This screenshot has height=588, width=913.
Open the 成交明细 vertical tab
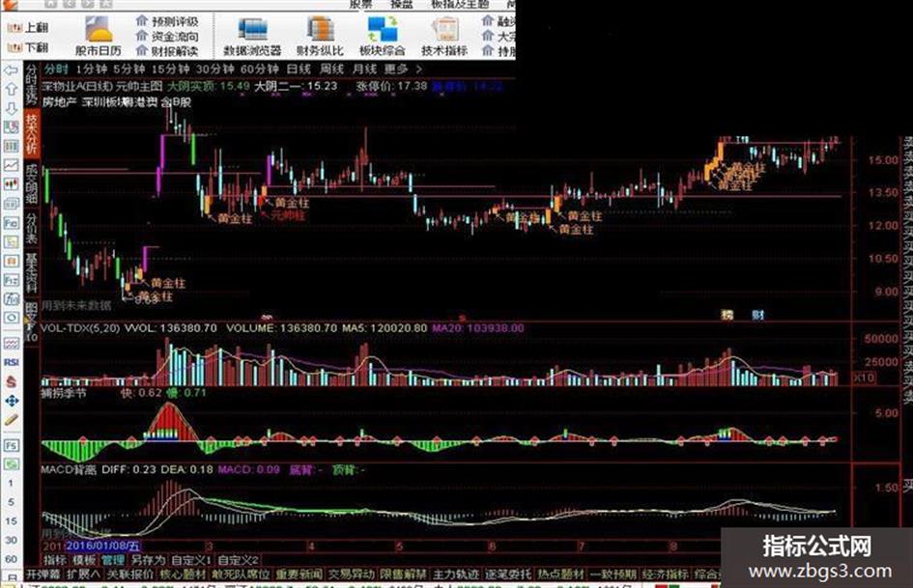click(x=32, y=184)
